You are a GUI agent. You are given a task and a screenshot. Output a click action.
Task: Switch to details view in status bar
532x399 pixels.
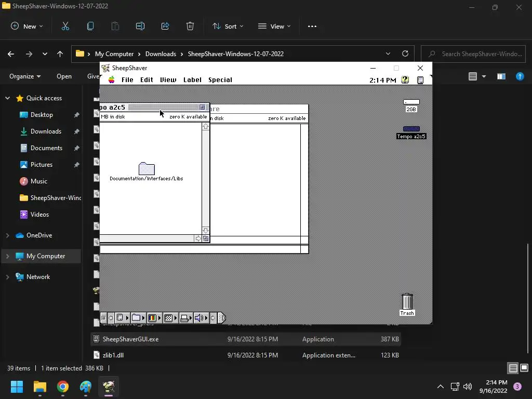click(513, 368)
